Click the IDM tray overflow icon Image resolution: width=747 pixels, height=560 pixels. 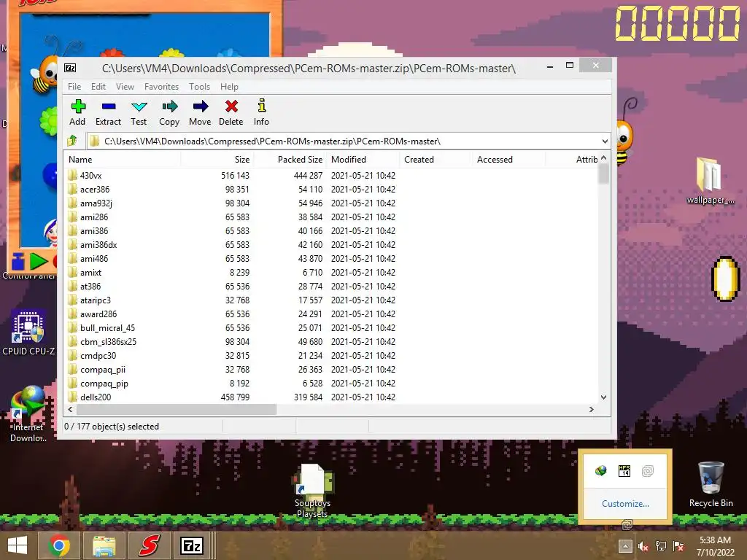(x=601, y=471)
